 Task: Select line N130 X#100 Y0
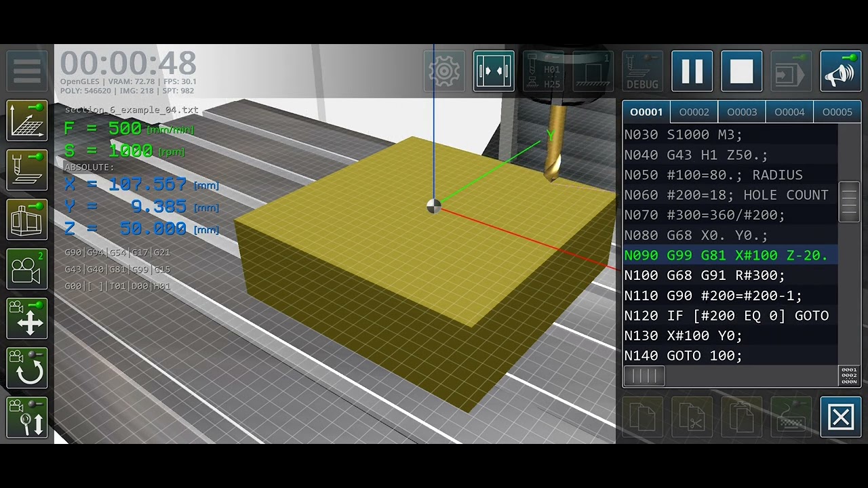click(730, 335)
